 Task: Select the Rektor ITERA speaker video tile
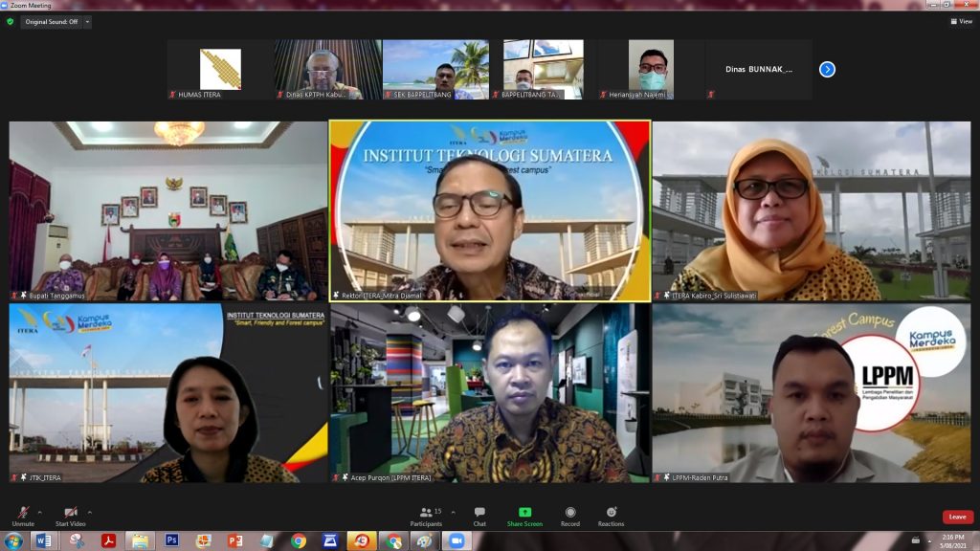490,210
